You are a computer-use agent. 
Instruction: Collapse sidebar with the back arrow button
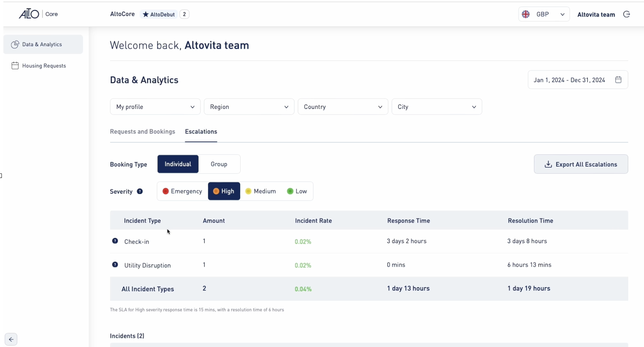click(x=11, y=339)
